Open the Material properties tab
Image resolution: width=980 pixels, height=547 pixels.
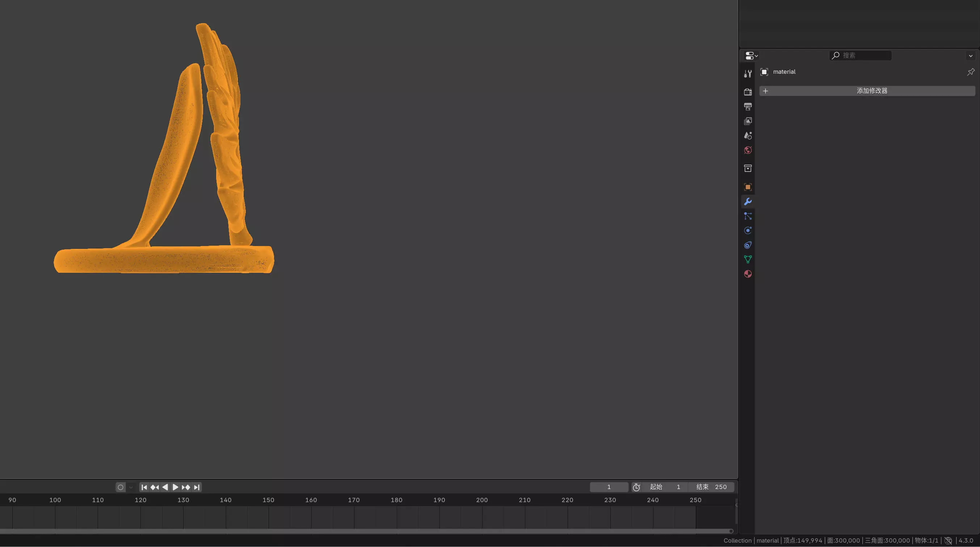click(x=748, y=274)
